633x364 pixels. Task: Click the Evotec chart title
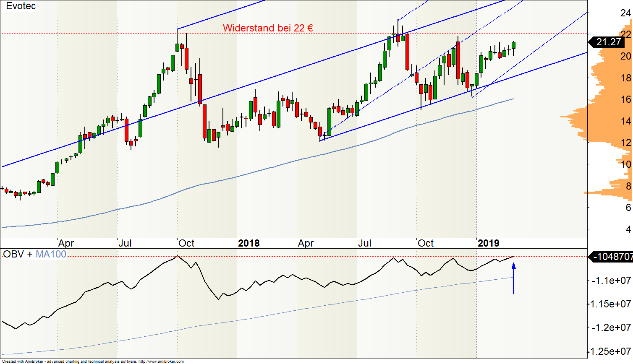coord(21,6)
